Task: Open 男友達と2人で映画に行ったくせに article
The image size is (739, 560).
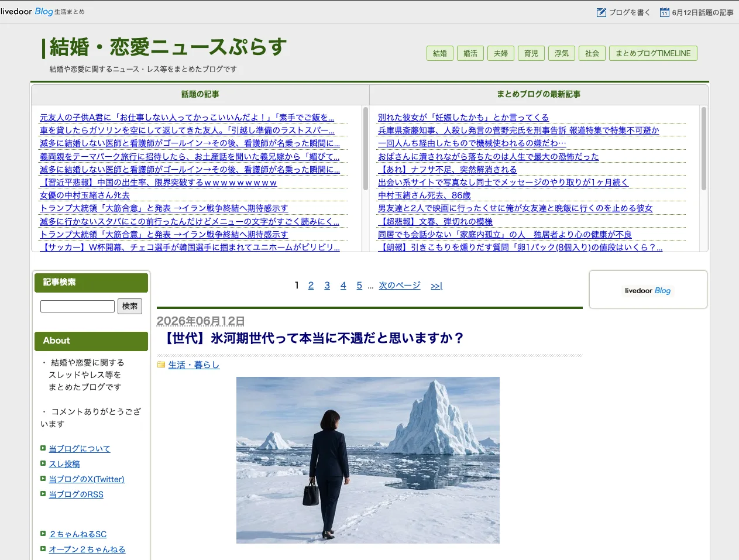Action: [515, 208]
